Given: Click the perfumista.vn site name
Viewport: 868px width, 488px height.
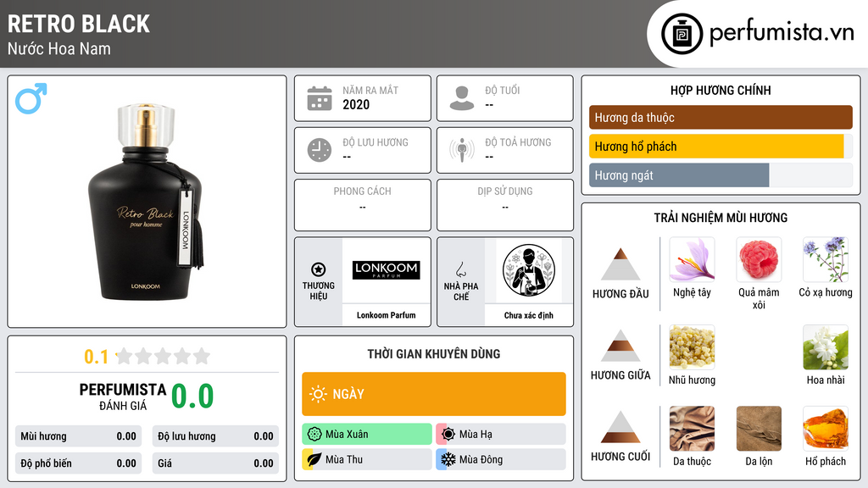Looking at the screenshot, I should pyautogui.click(x=782, y=33).
